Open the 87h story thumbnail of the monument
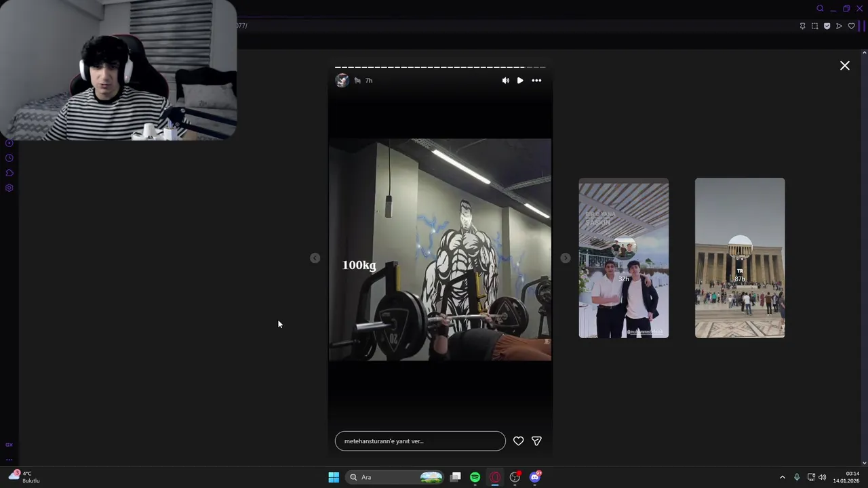The image size is (868, 488). (740, 258)
